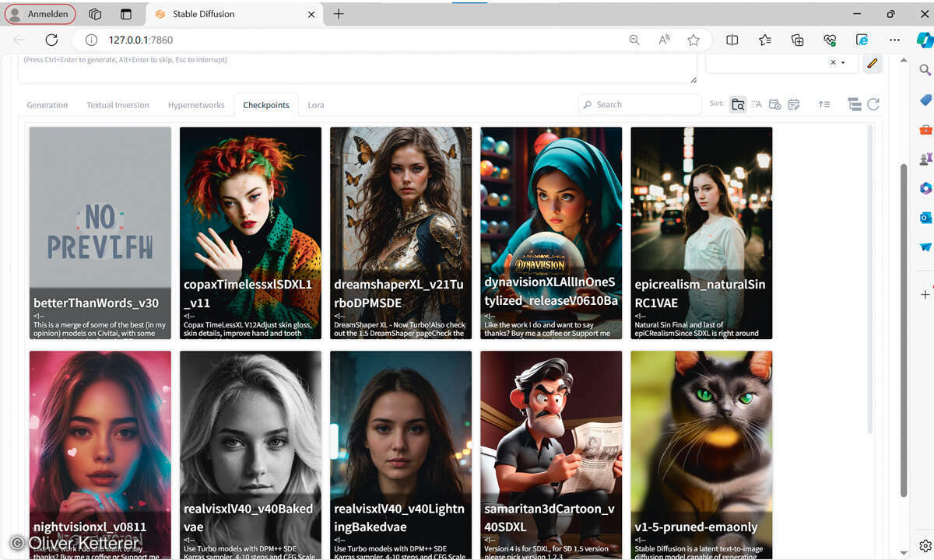The width and height of the screenshot is (934, 560).
Task: Toggle ascending sort order icon
Action: pyautogui.click(x=824, y=104)
